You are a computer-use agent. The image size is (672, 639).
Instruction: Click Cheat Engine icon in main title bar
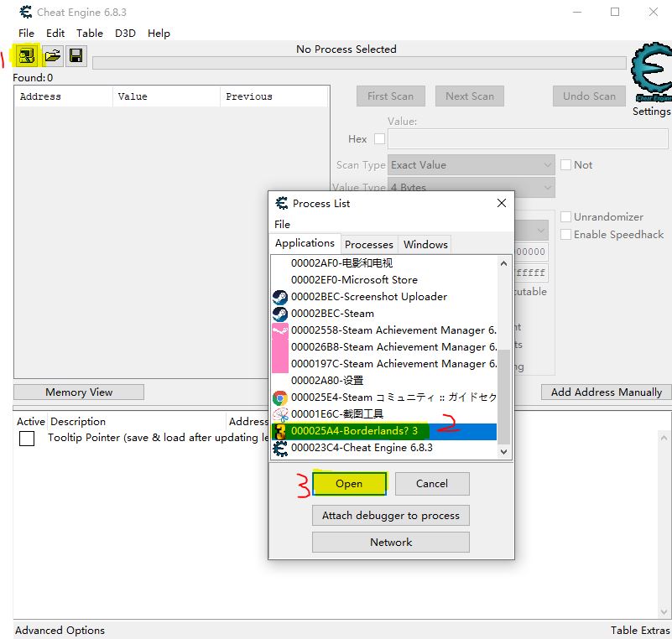(25, 12)
